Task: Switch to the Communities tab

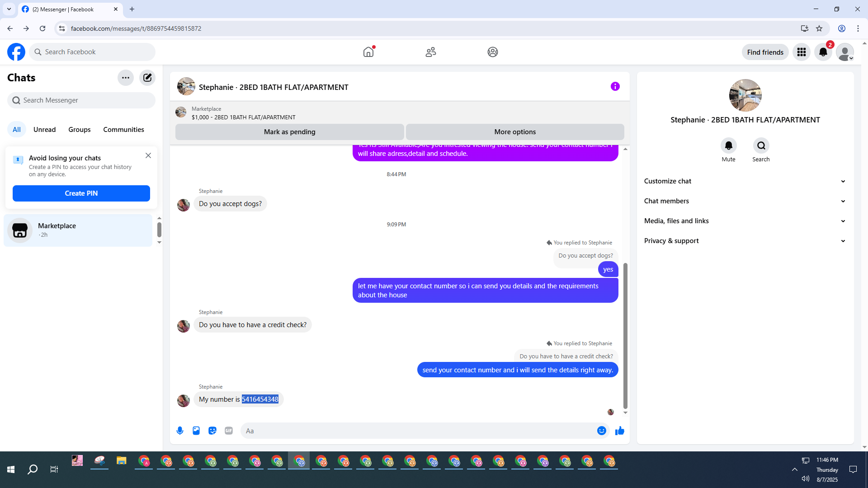Action: pos(123,130)
